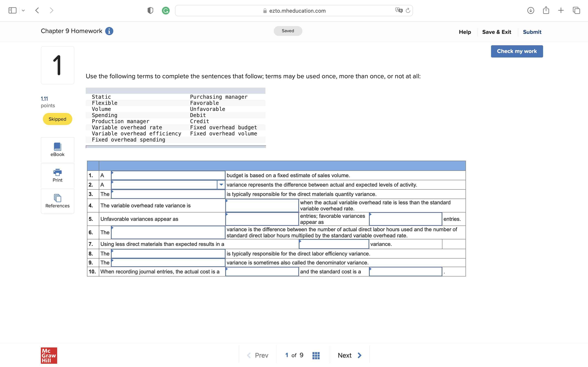Click the info icon beside Chapter 9 Homework

click(x=109, y=31)
